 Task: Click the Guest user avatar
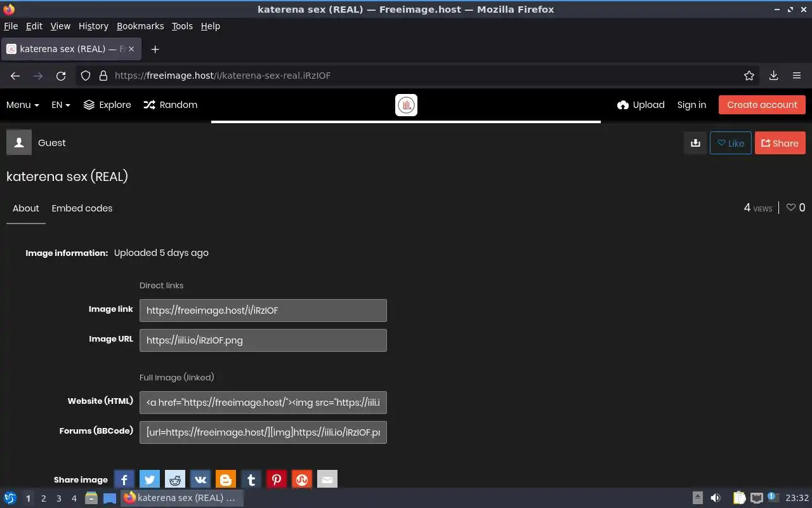[x=19, y=143]
